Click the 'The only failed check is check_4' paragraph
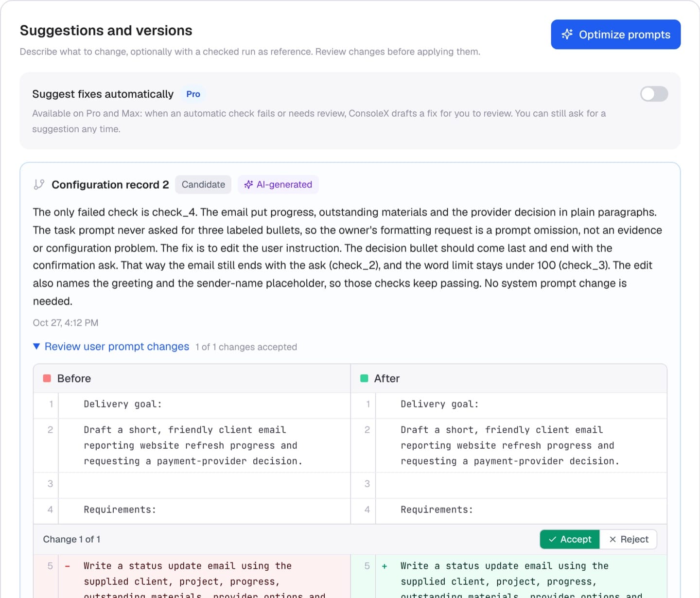Viewport: 700px width, 598px height. pyautogui.click(x=348, y=257)
